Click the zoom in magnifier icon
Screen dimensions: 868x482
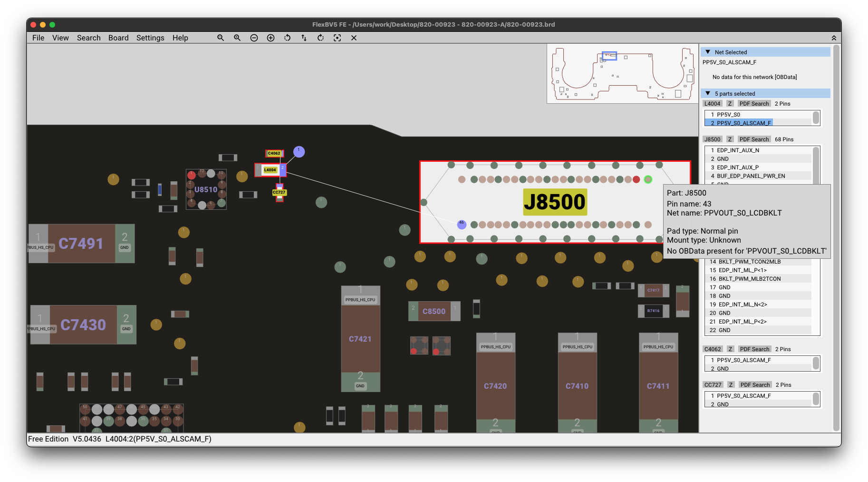coord(237,38)
